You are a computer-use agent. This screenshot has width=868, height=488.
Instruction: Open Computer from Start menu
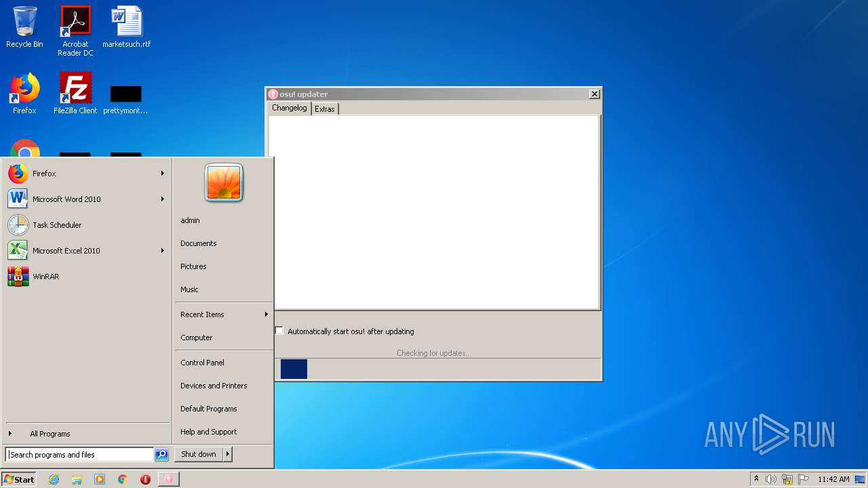223,338
